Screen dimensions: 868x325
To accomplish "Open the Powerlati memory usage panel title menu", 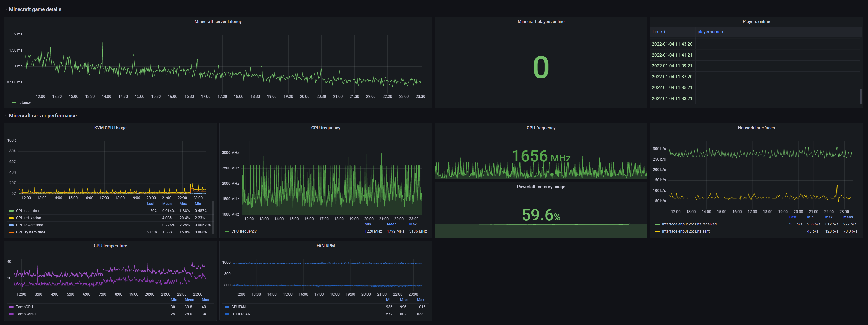I will 541,187.
